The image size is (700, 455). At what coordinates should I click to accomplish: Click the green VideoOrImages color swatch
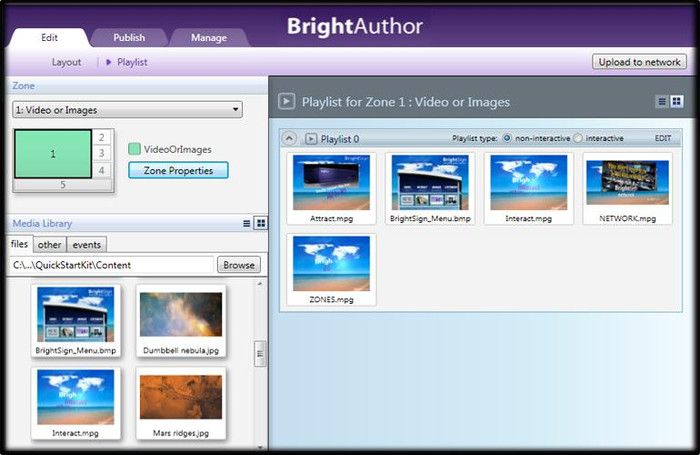point(134,149)
